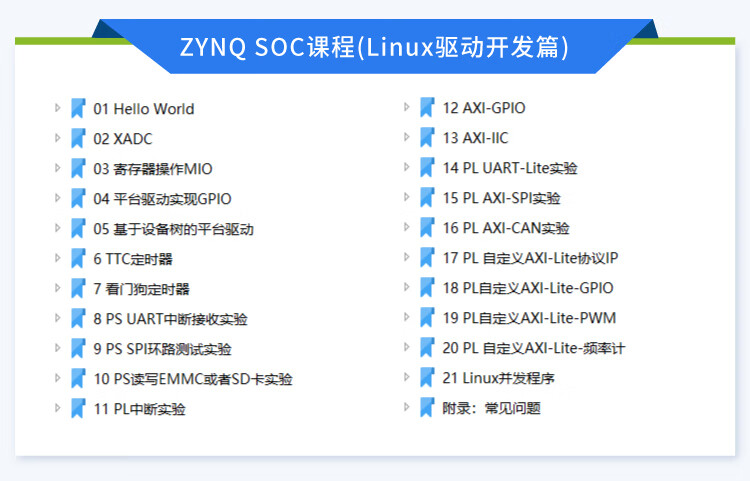The height and width of the screenshot is (481, 750).
Task: Open '10 PS读写EMMC或者SD卡实验' text
Action: click(x=193, y=380)
